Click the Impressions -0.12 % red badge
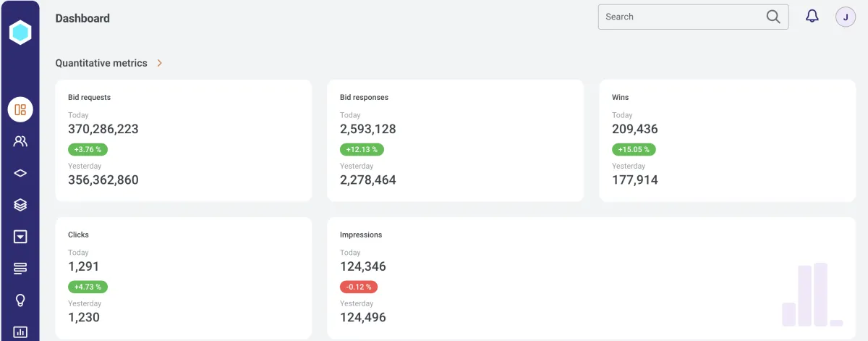The width and height of the screenshot is (868, 341). pos(359,287)
